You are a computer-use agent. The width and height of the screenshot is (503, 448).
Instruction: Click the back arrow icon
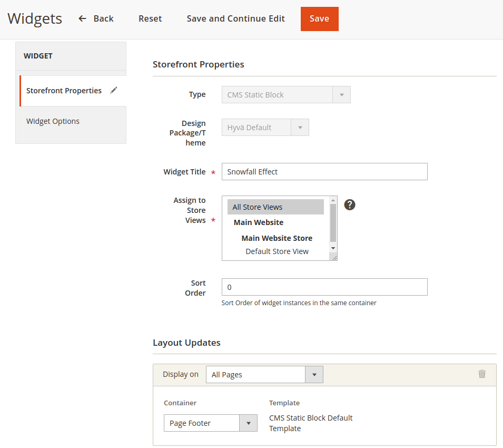pos(83,18)
